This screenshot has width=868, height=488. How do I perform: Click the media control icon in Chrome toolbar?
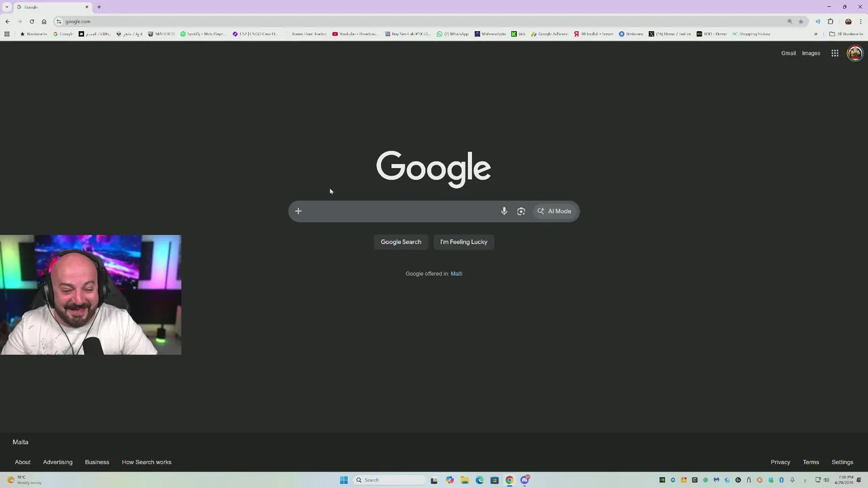pyautogui.click(x=818, y=21)
